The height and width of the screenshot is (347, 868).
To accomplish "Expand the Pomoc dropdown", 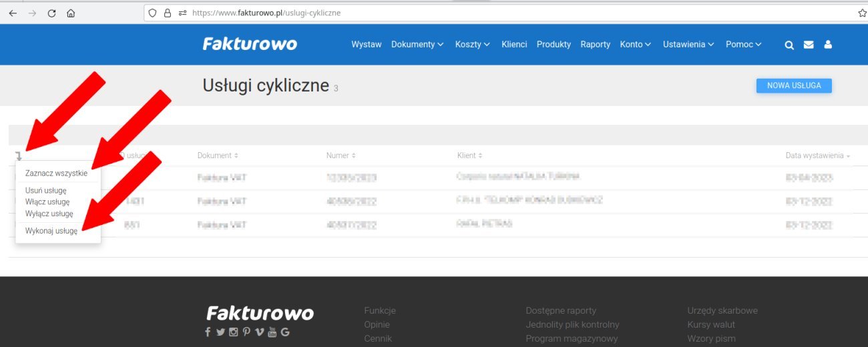I will point(744,44).
